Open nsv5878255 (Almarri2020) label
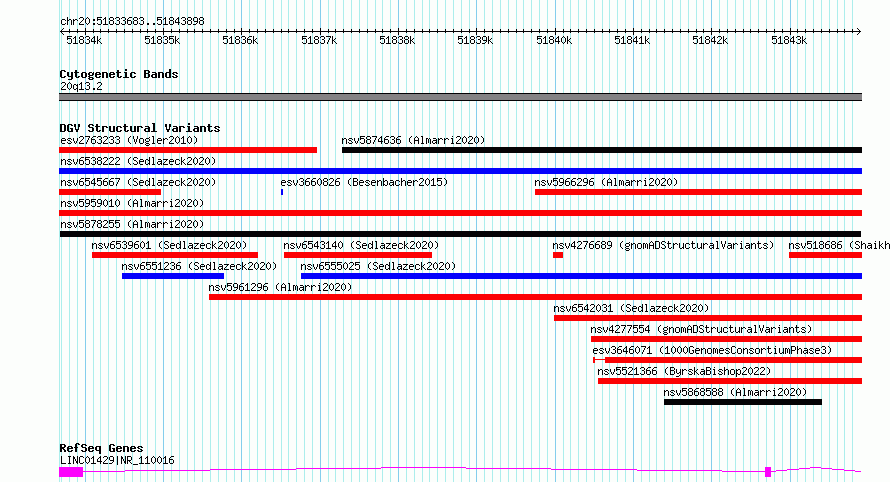 pos(132,224)
